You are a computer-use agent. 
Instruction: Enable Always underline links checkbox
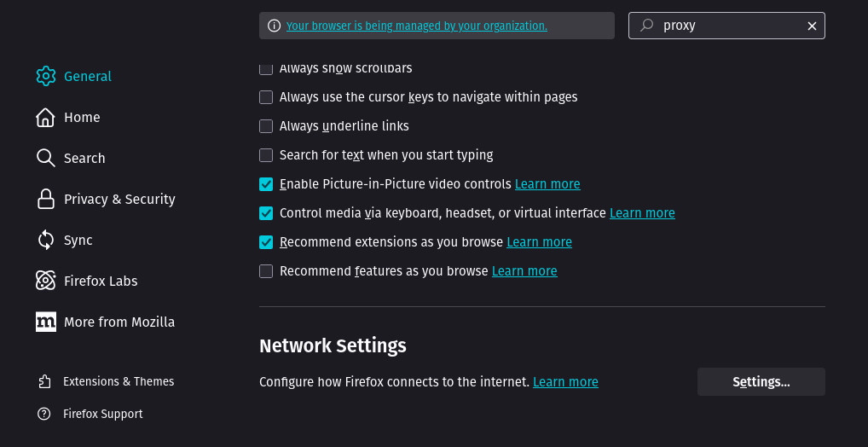(266, 126)
